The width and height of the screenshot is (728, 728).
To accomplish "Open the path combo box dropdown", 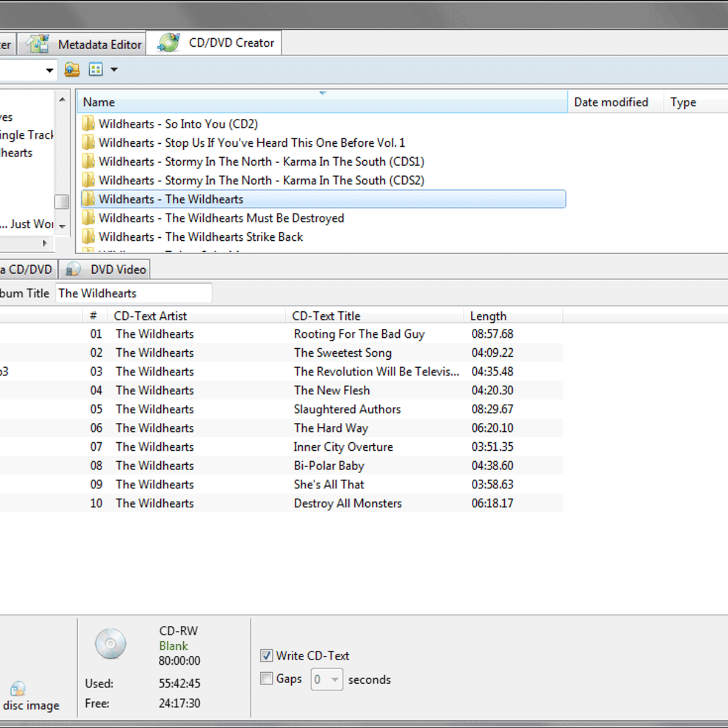I will tap(49, 70).
